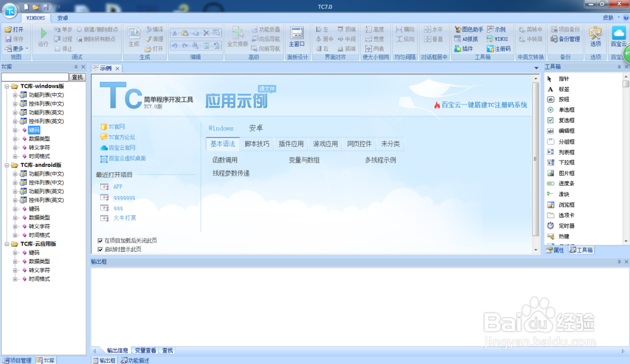Click the TC库 search input field
Viewport: 630px width, 364px height.
35,77
